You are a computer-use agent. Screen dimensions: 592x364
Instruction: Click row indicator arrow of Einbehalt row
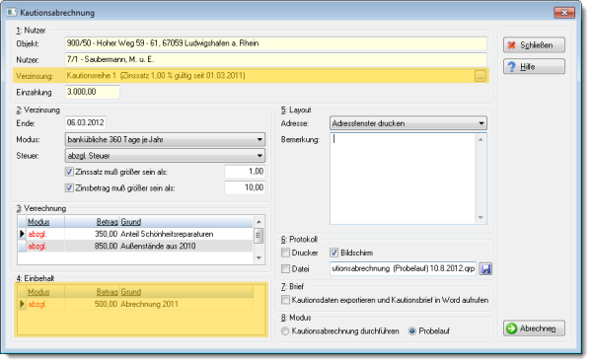pyautogui.click(x=22, y=305)
